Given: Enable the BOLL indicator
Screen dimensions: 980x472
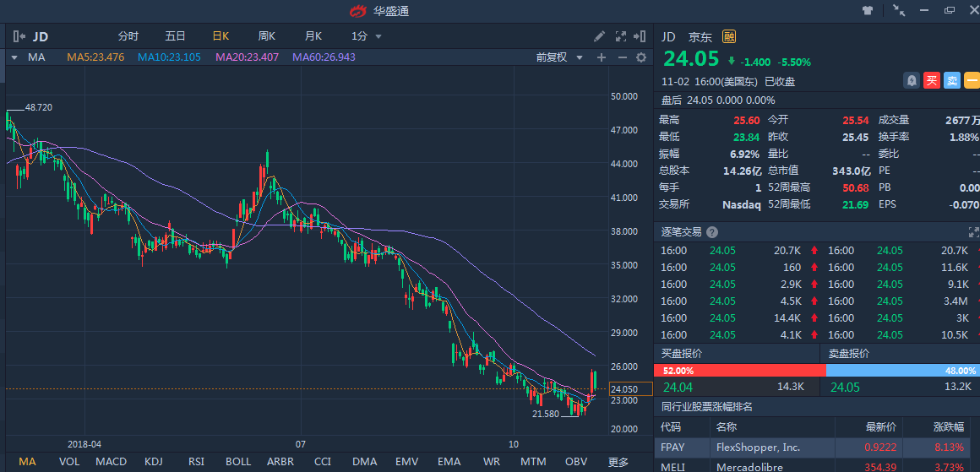Looking at the screenshot, I should click(x=238, y=462).
